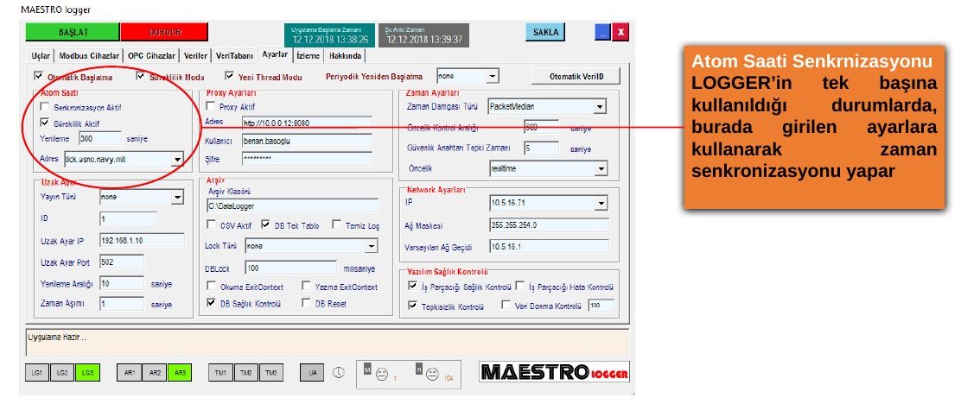The width and height of the screenshot is (980, 404).
Task: Toggle DB Sağlık Kontrolü checkbox
Action: tap(211, 304)
